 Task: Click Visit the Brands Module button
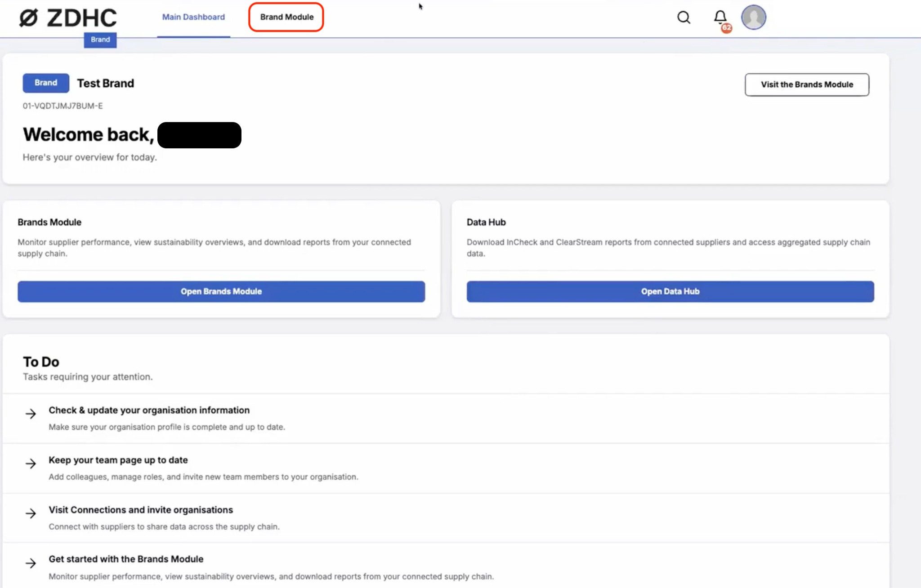pos(807,85)
